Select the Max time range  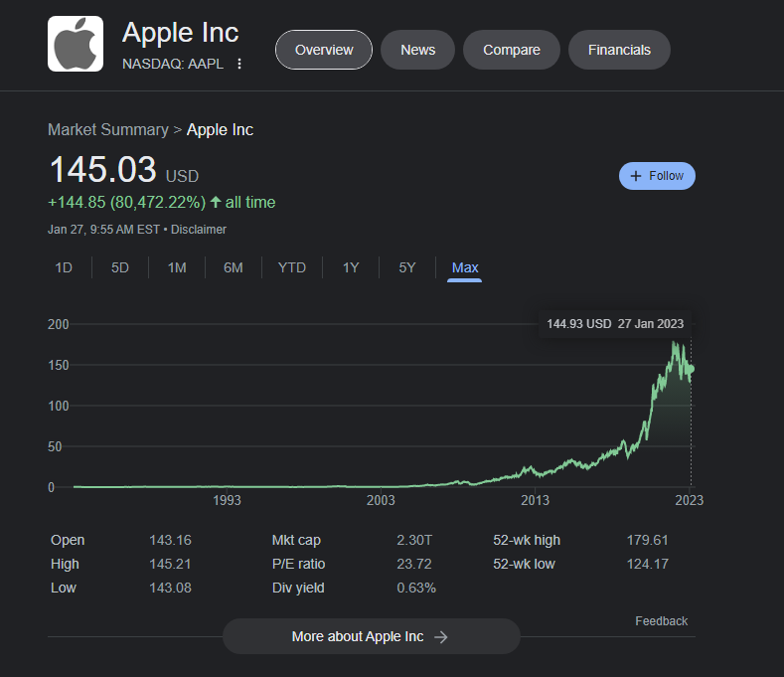[x=465, y=267]
